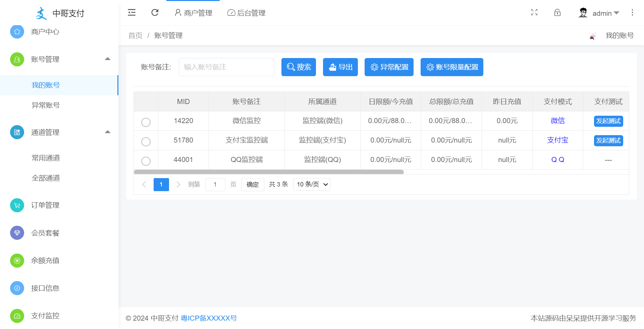Click the 会员套餐 diamond icon
Image resolution: width=644 pixels, height=329 pixels.
(17, 233)
